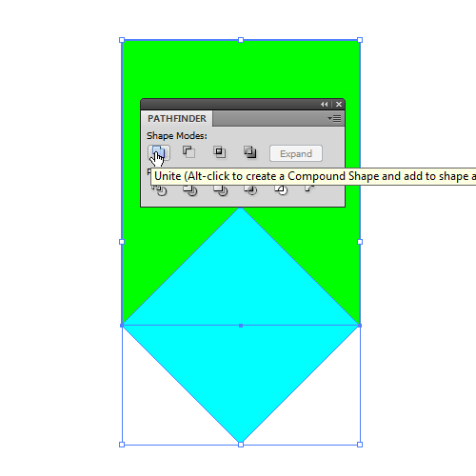The image size is (476, 476).
Task: Click the Divide pathfinder icon
Action: click(159, 190)
